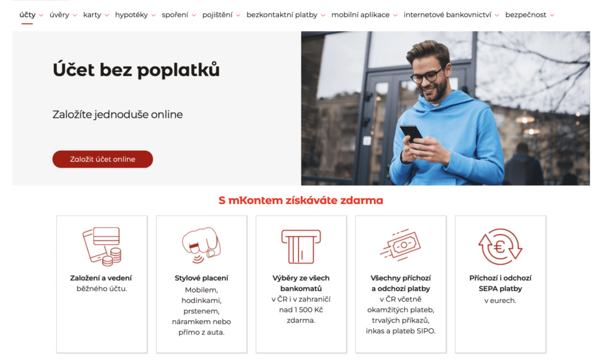Expand the účty chevron arrow
This screenshot has width=601, height=364.
(x=41, y=15)
